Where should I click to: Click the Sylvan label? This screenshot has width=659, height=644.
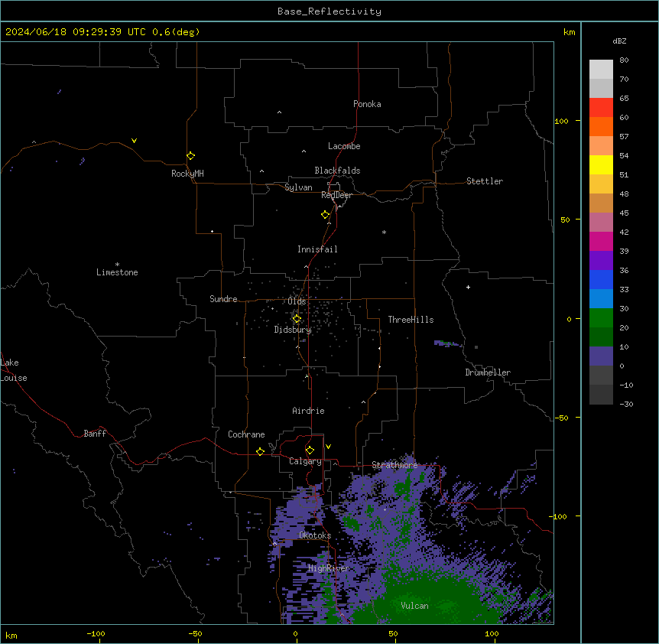298,187
